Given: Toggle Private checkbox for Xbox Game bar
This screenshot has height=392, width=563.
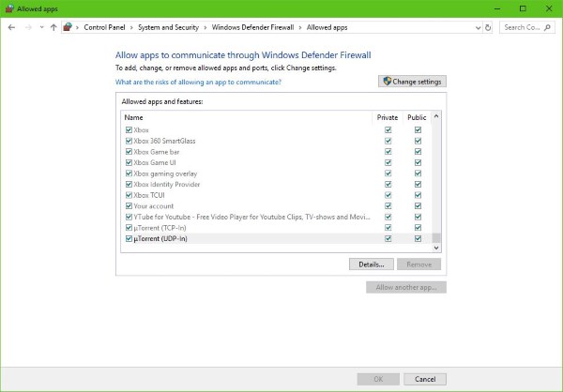Looking at the screenshot, I should click(x=388, y=151).
